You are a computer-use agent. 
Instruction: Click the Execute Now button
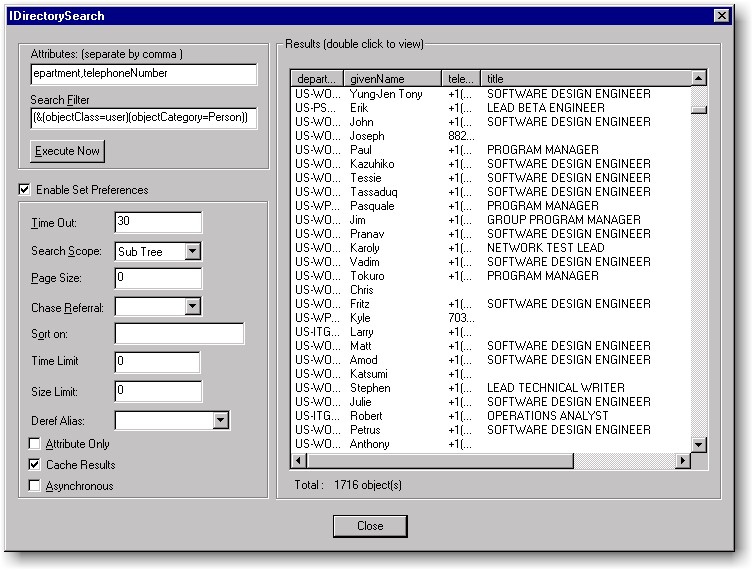[68, 151]
